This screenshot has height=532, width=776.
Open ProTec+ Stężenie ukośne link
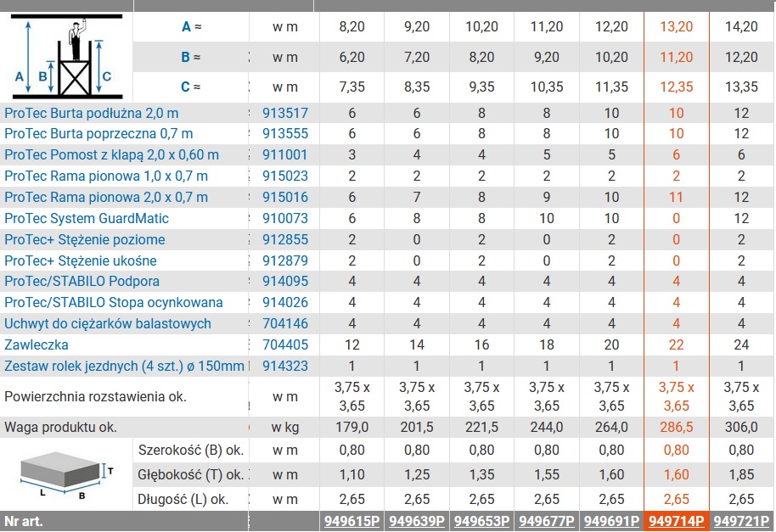(x=80, y=260)
